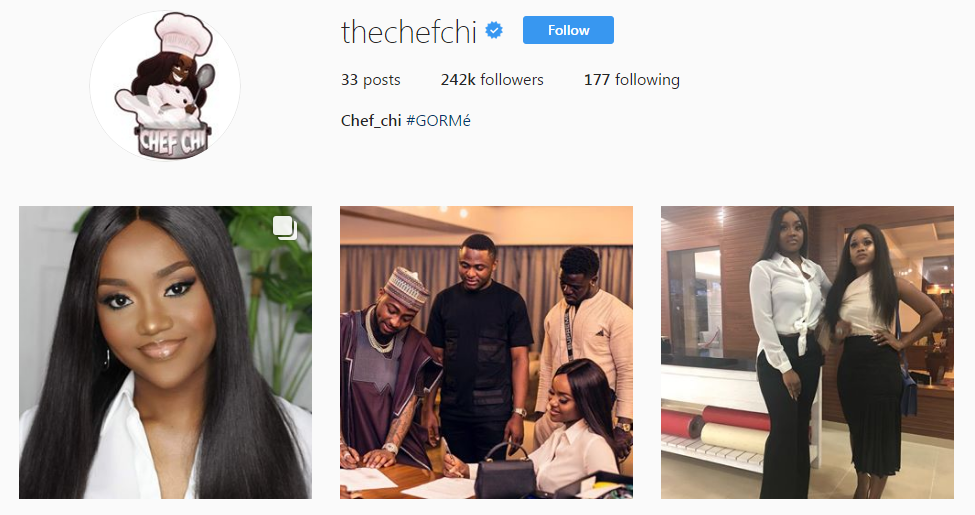
Task: View the 177 following list
Action: [x=632, y=80]
